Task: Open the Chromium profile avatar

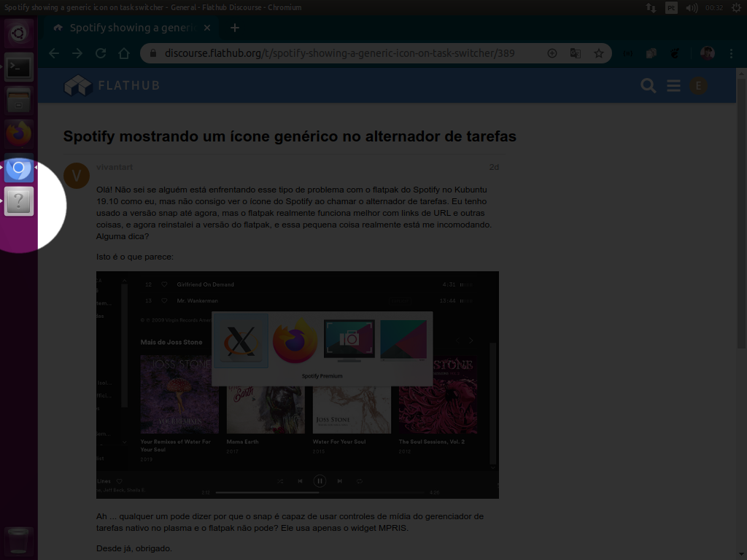Action: 708,53
